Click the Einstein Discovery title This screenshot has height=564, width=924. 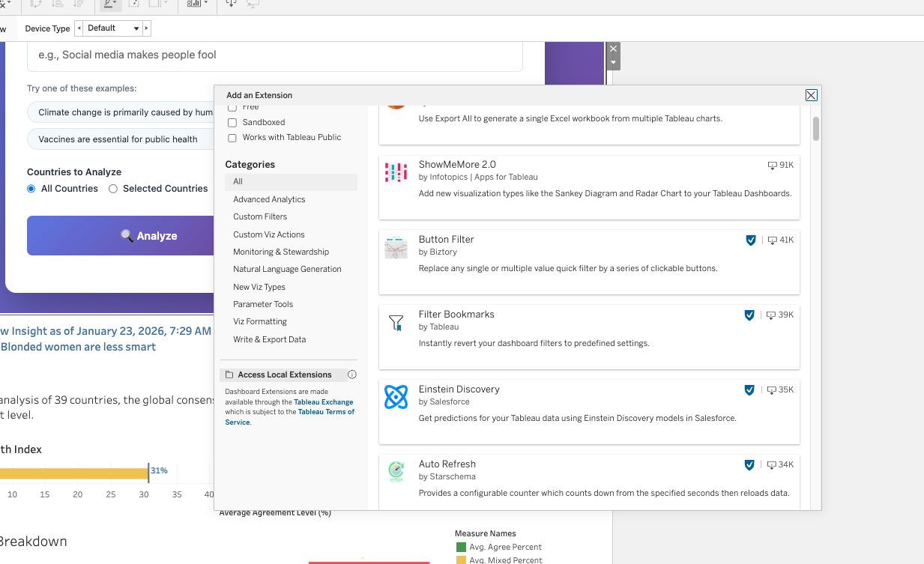click(x=459, y=389)
